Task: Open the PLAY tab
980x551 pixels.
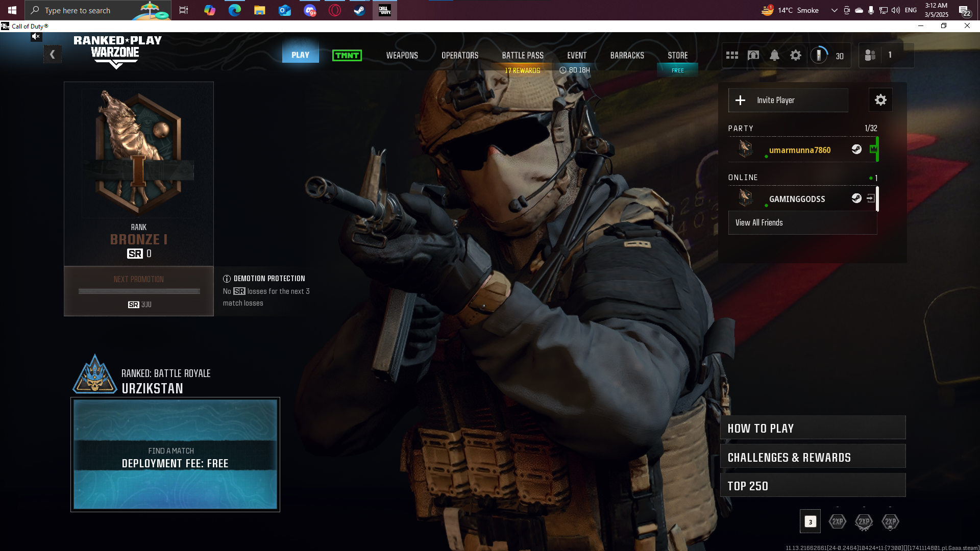Action: 300,55
